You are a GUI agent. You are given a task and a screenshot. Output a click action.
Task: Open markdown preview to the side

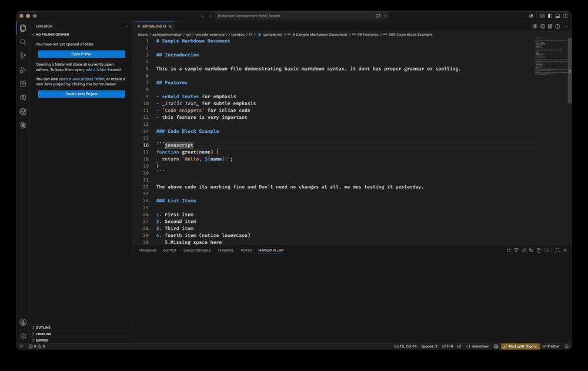pos(542,26)
